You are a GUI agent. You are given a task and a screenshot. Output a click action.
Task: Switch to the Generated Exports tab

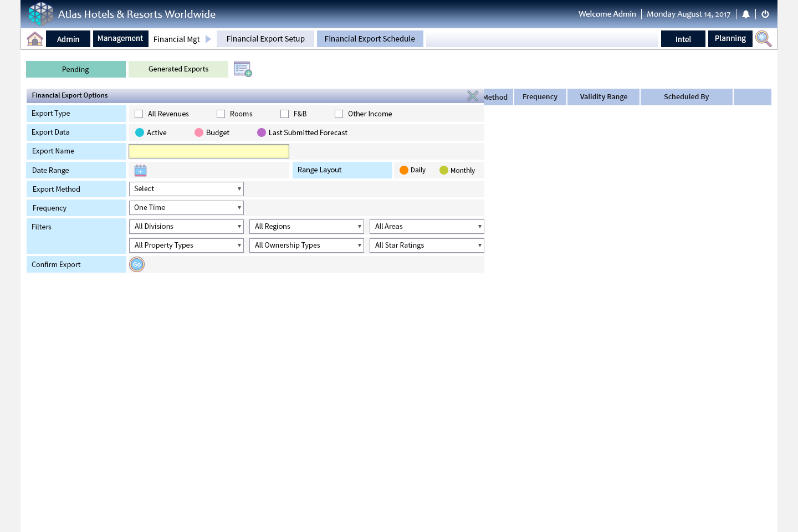coord(178,69)
